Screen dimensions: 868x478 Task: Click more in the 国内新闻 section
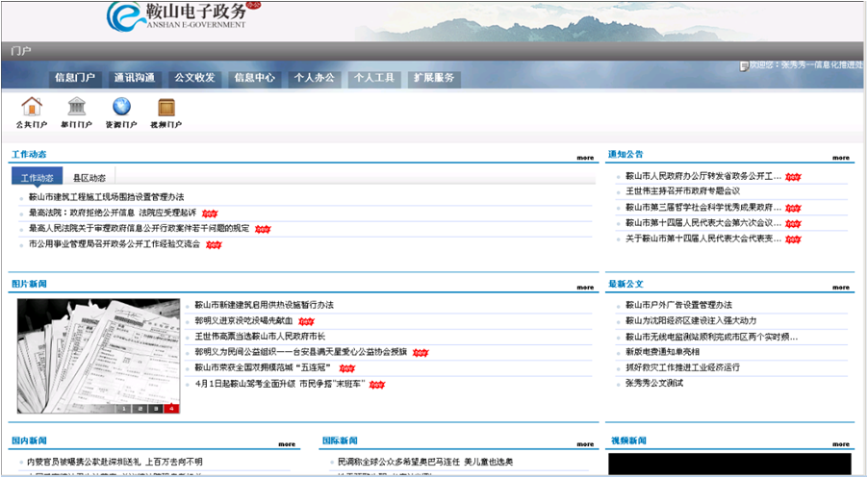click(287, 443)
